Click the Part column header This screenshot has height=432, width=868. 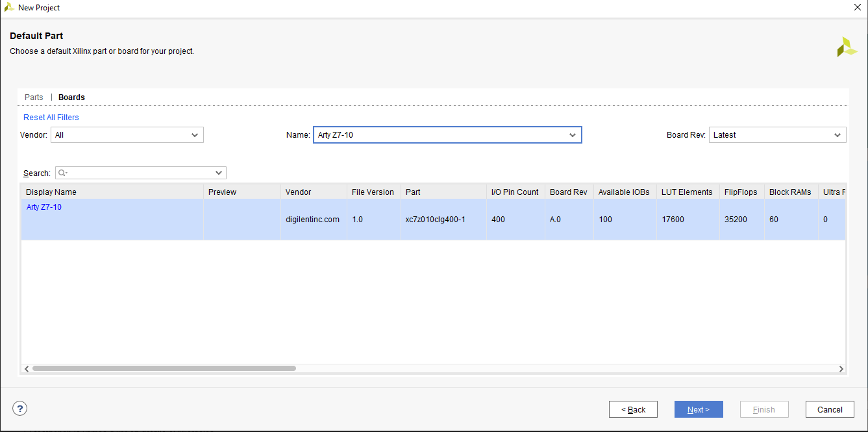tap(443, 192)
